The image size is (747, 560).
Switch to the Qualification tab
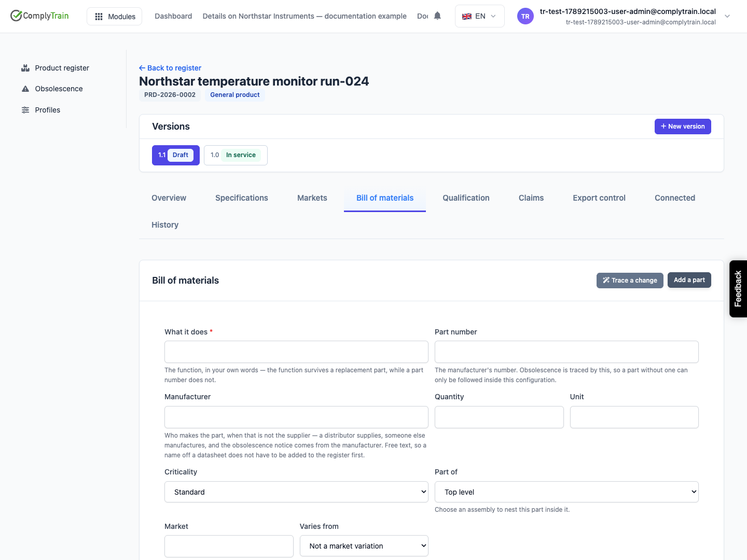(466, 198)
